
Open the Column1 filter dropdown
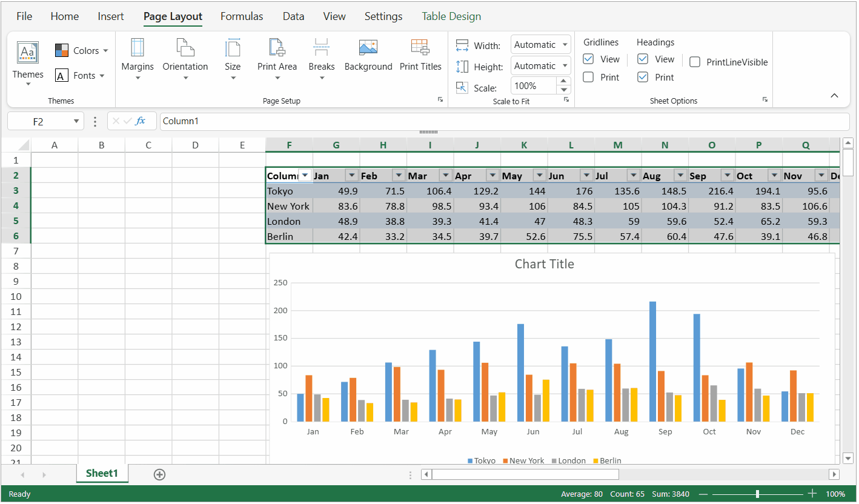305,176
